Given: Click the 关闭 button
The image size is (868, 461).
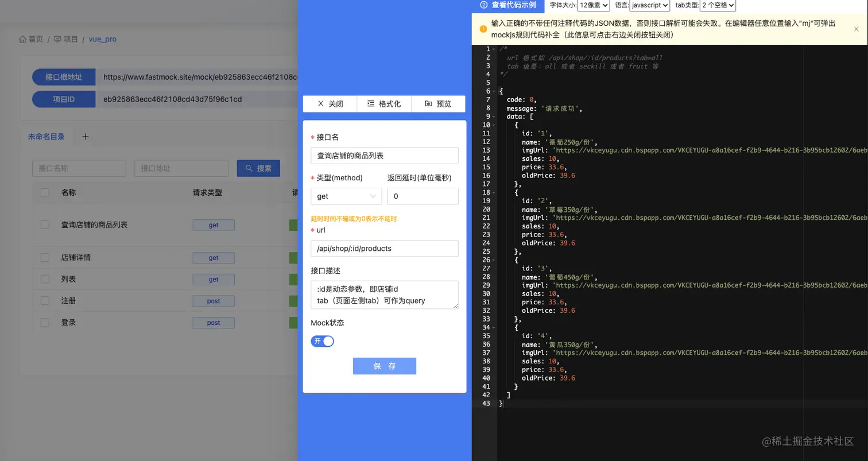Looking at the screenshot, I should click(330, 104).
